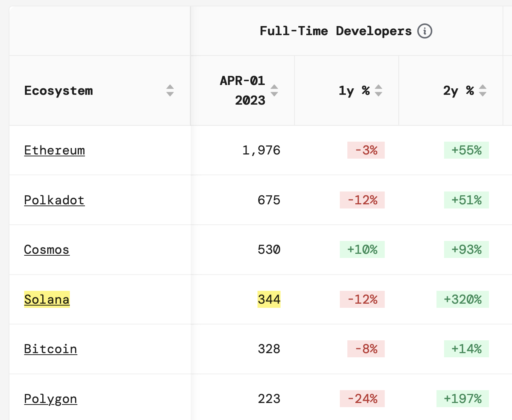The width and height of the screenshot is (512, 420).
Task: Open the Full-Time Developers info icon
Action: tap(425, 31)
